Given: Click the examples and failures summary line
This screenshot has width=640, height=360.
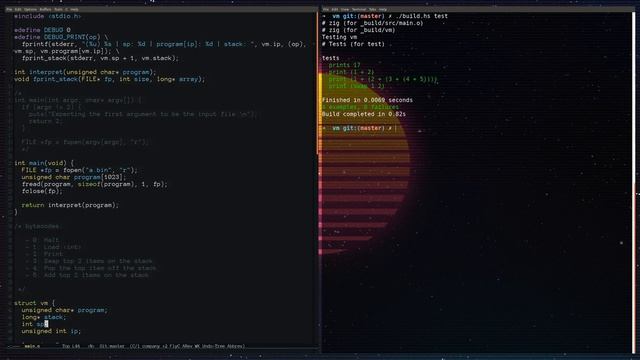Looking at the screenshot, I should coord(360,107).
